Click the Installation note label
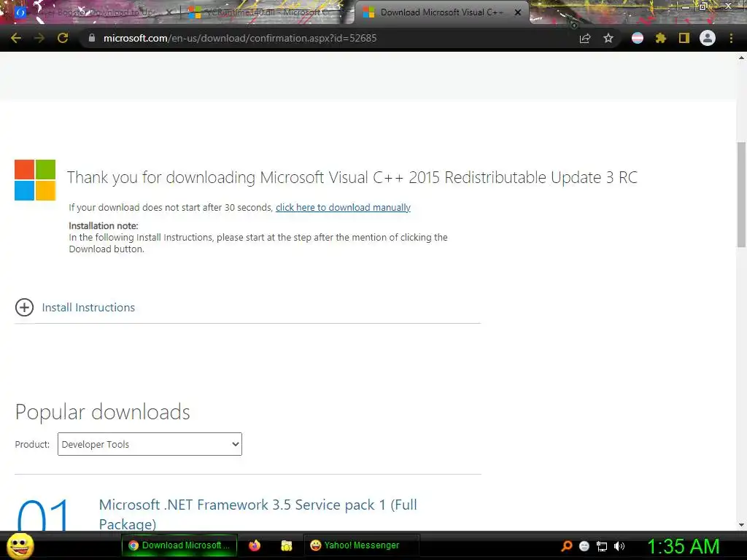Viewport: 747px width, 560px height. (104, 226)
